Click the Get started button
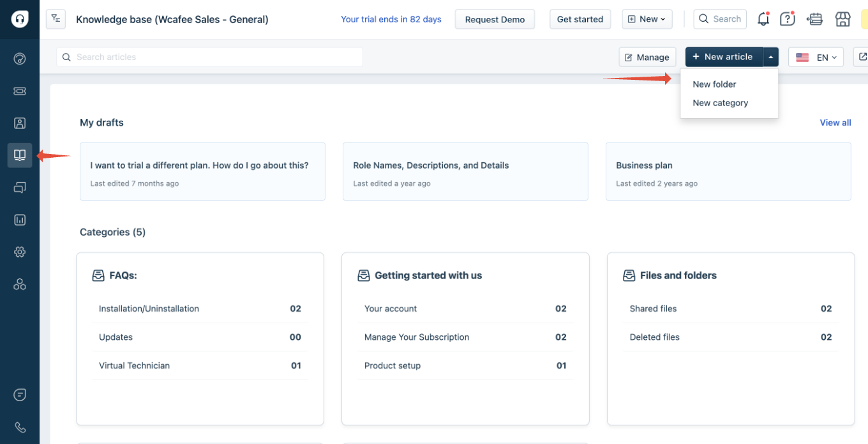 (580, 19)
